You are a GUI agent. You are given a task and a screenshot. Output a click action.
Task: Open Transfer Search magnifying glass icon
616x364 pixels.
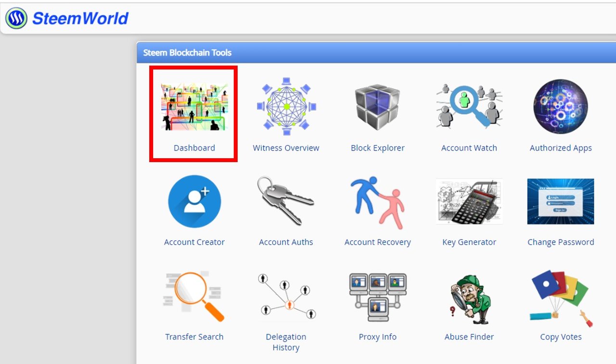pyautogui.click(x=194, y=296)
